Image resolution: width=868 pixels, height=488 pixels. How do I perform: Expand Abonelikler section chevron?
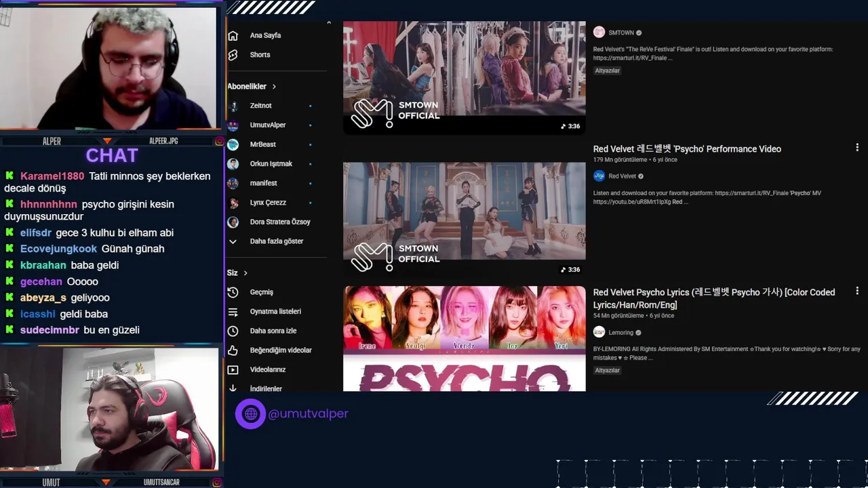click(x=274, y=87)
